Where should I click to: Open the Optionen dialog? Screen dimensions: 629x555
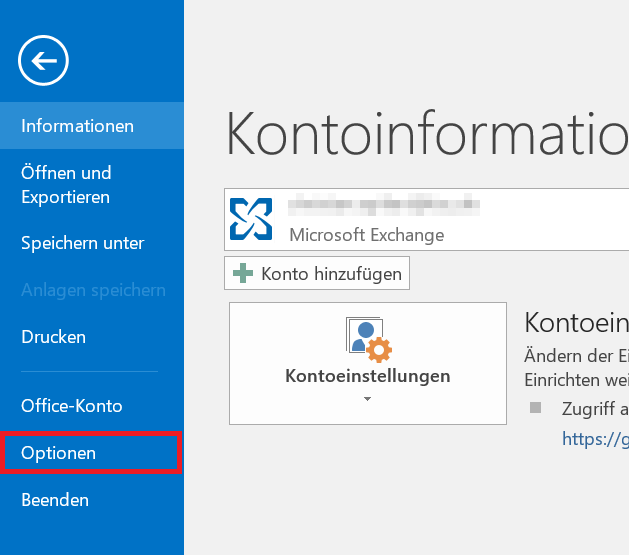pyautogui.click(x=59, y=453)
